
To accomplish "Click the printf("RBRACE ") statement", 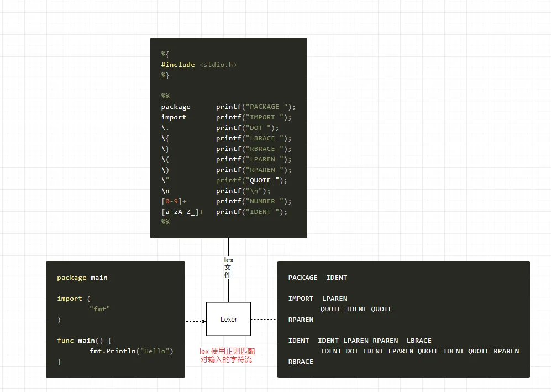I will click(254, 149).
